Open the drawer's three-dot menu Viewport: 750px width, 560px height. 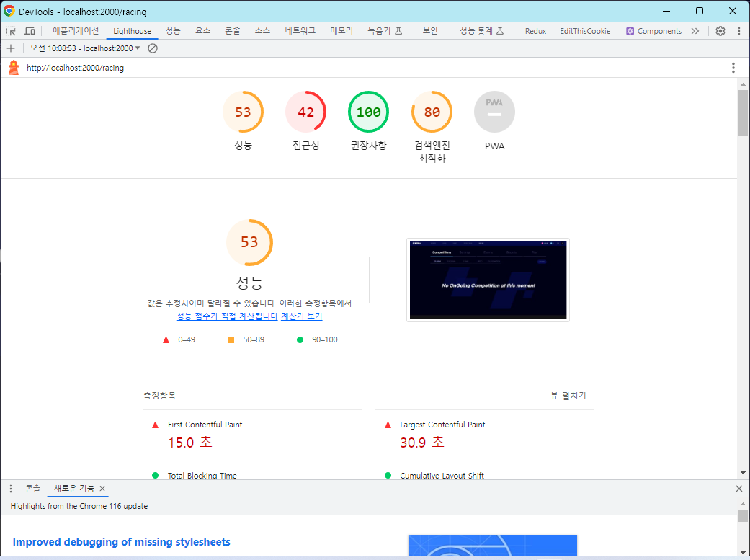pyautogui.click(x=11, y=489)
